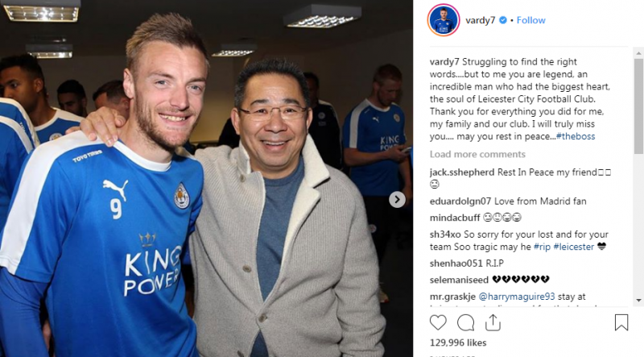Save post with bookmark icon
Screen dimensions: 644x357
621,322
